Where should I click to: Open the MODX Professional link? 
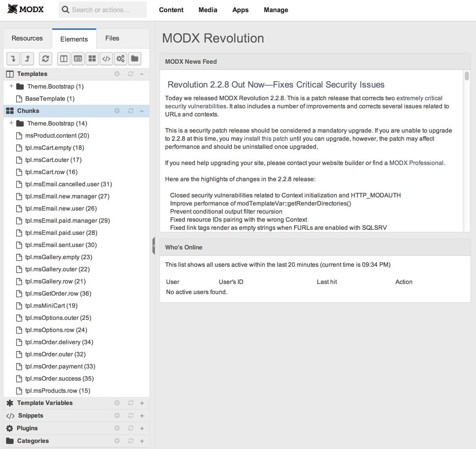416,163
